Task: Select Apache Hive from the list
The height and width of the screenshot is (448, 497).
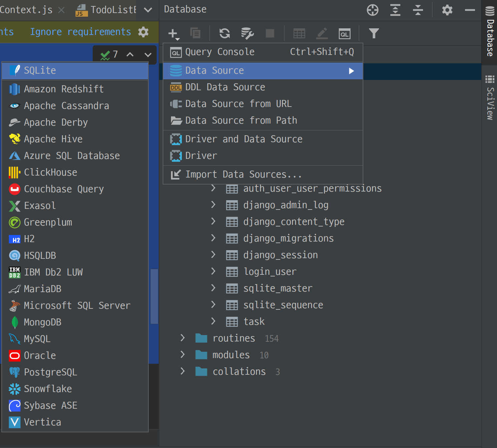Action: (x=75, y=139)
